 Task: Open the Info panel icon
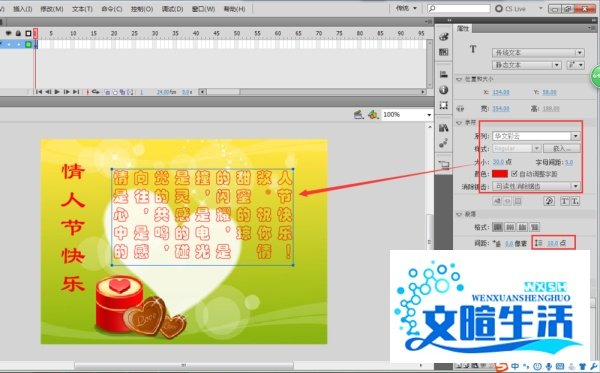[x=443, y=90]
